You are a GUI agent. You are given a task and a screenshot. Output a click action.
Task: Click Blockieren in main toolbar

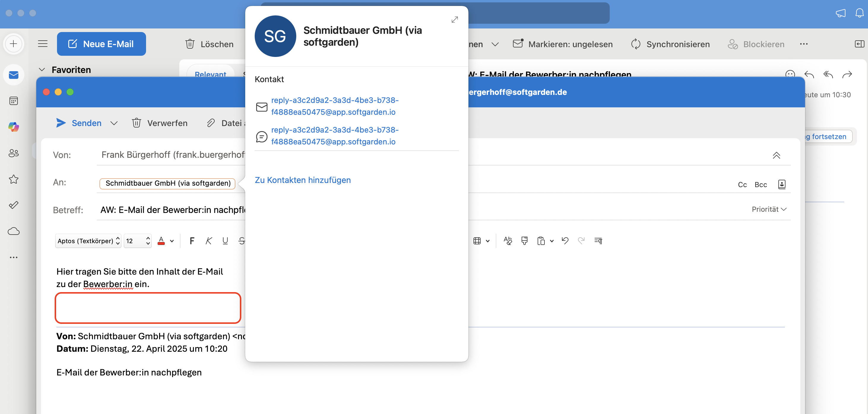[x=756, y=44]
